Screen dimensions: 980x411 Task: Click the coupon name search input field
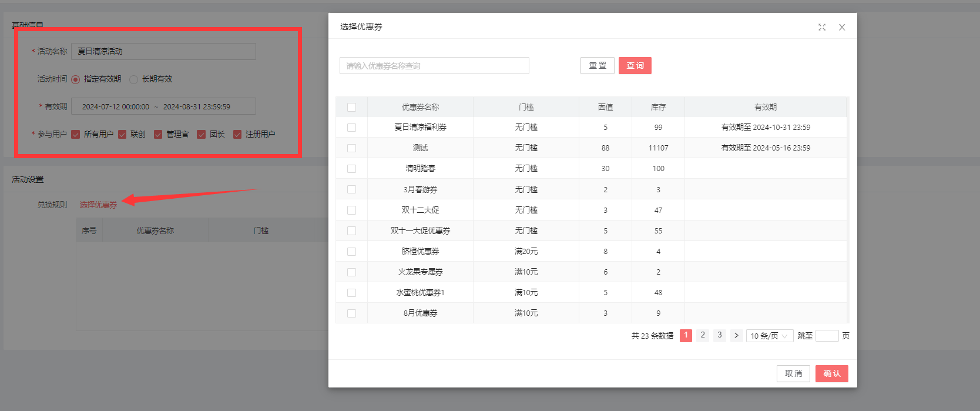click(x=434, y=66)
